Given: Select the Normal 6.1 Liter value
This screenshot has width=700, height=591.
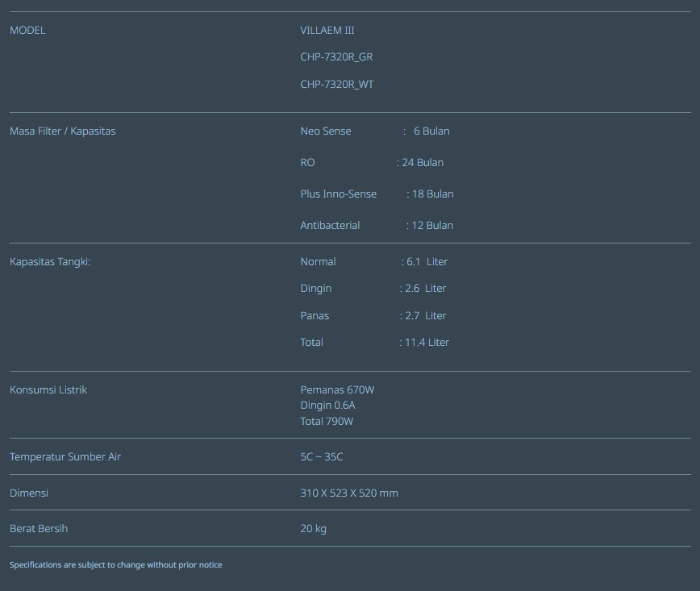Looking at the screenshot, I should click(426, 262).
